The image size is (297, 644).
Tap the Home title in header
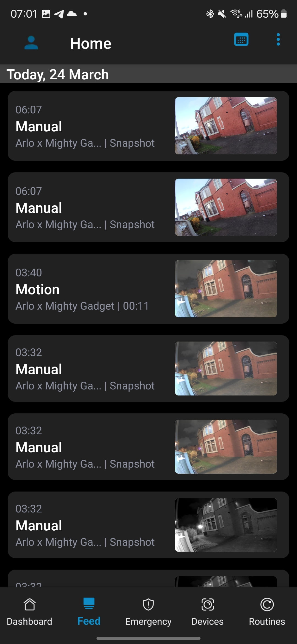pos(90,43)
